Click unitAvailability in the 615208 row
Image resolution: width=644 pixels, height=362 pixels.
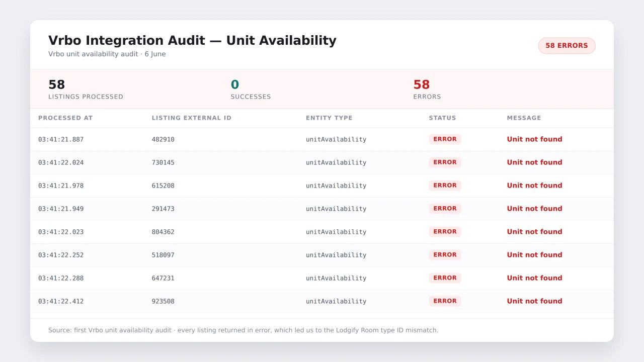click(x=336, y=186)
